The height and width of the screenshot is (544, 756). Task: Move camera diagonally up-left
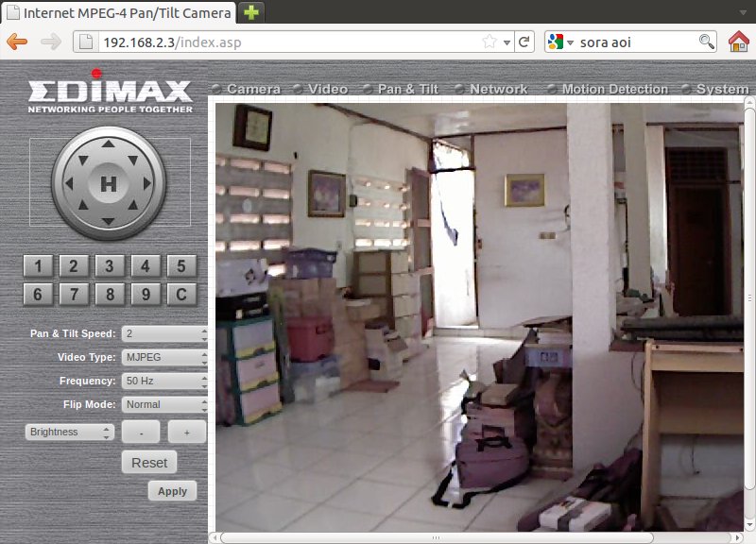[x=83, y=160]
